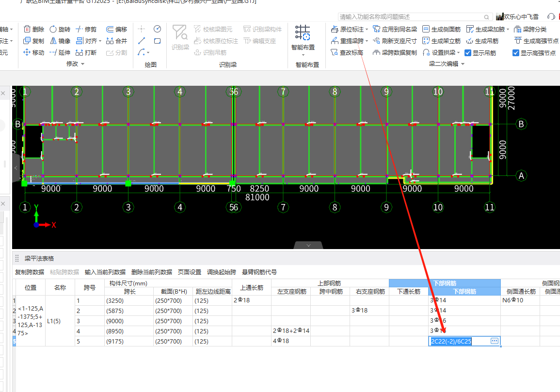Click 查改标高 edit elevation
Screen dimensions: 560x392
[347, 52]
